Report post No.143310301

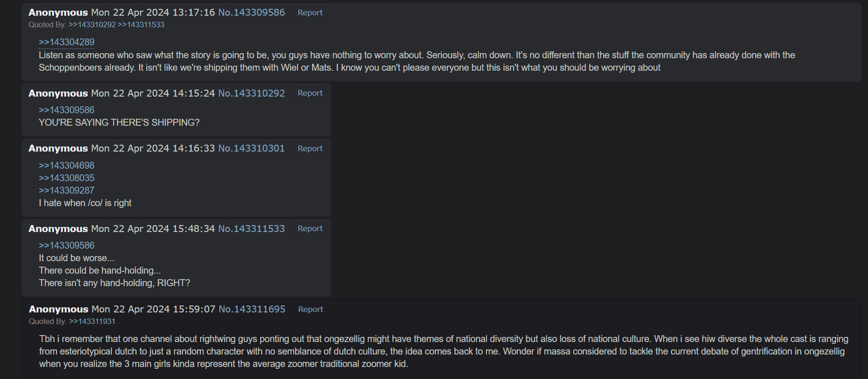pos(310,148)
